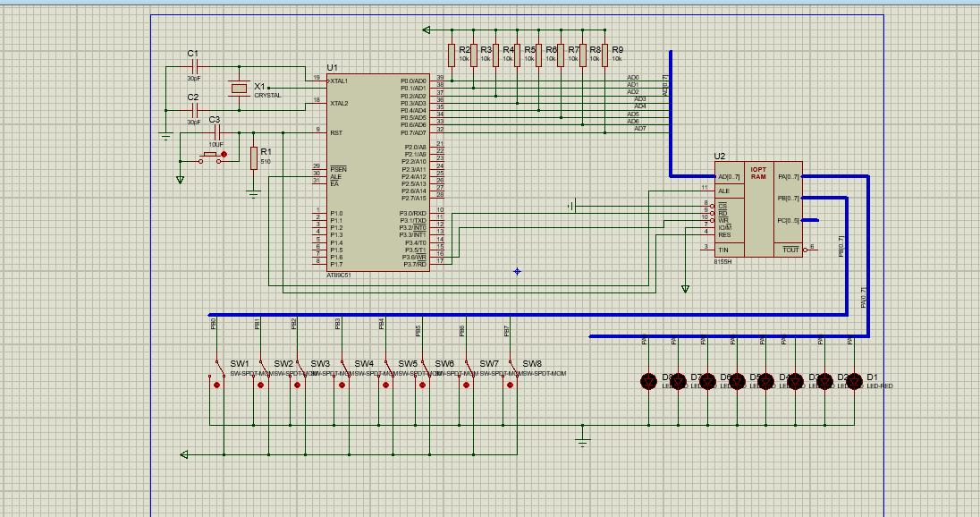Pick the 10uF capacitor C3
The width and height of the screenshot is (980, 517).
coord(215,132)
